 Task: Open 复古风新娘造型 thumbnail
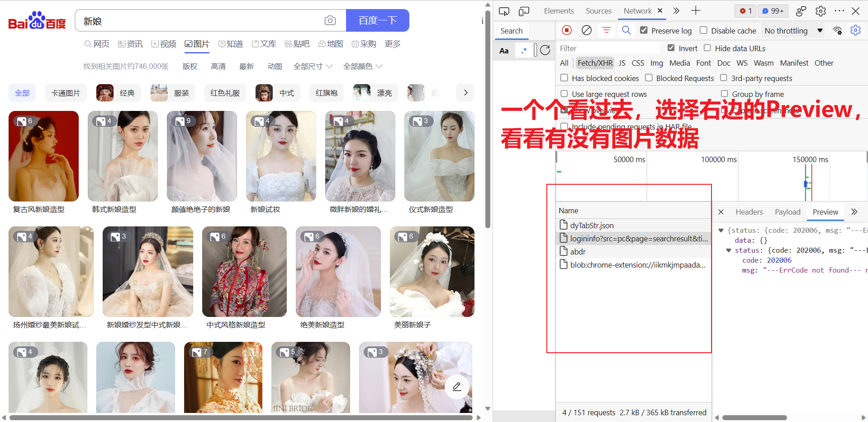pyautogui.click(x=43, y=156)
